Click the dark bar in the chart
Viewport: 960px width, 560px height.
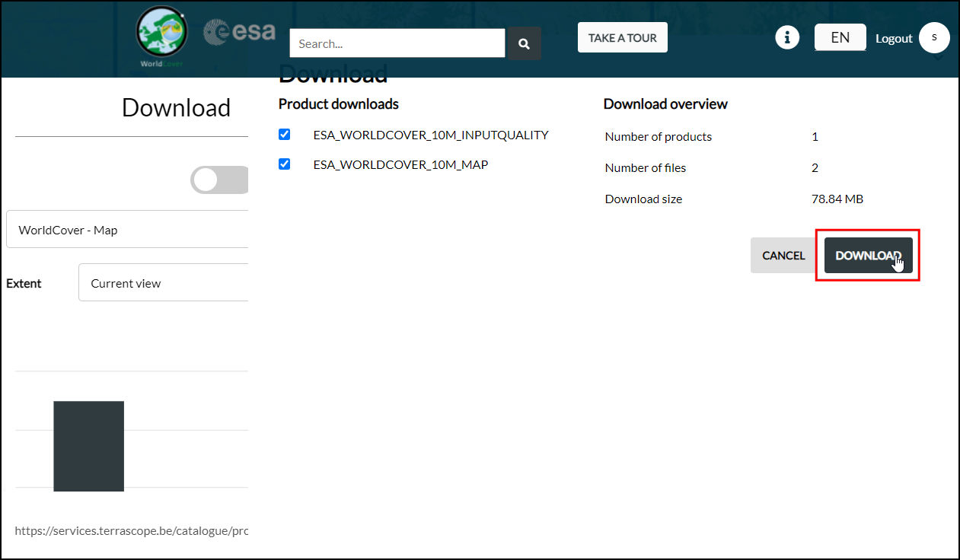tap(88, 446)
